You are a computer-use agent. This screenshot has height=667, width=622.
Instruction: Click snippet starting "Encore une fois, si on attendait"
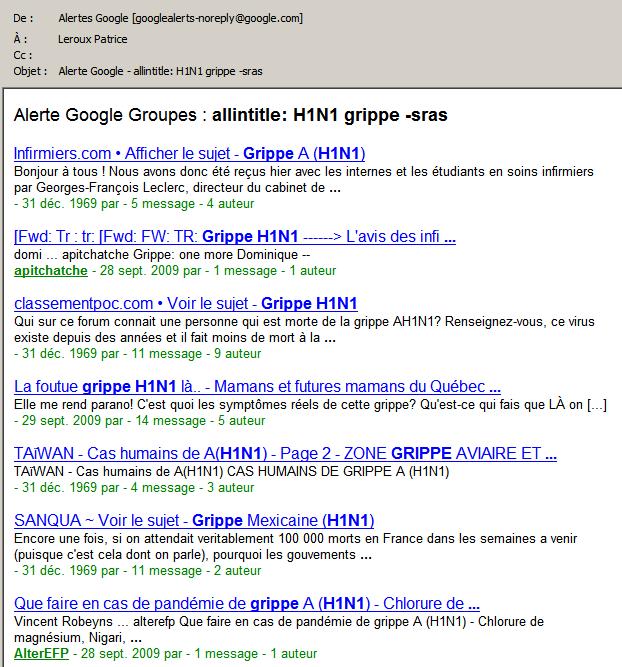click(296, 547)
